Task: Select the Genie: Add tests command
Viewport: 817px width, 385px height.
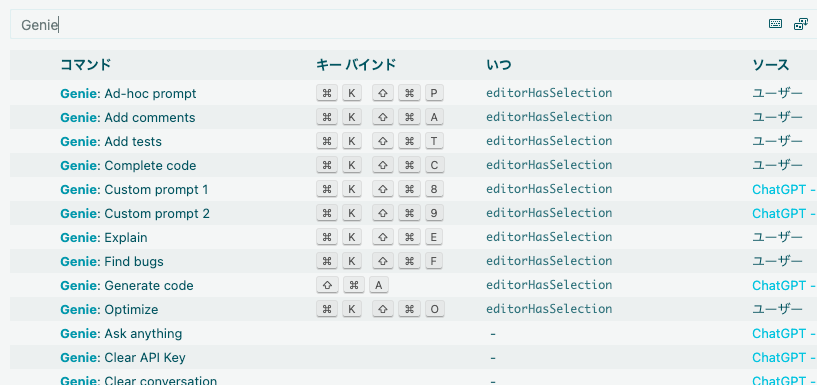Action: [x=111, y=142]
